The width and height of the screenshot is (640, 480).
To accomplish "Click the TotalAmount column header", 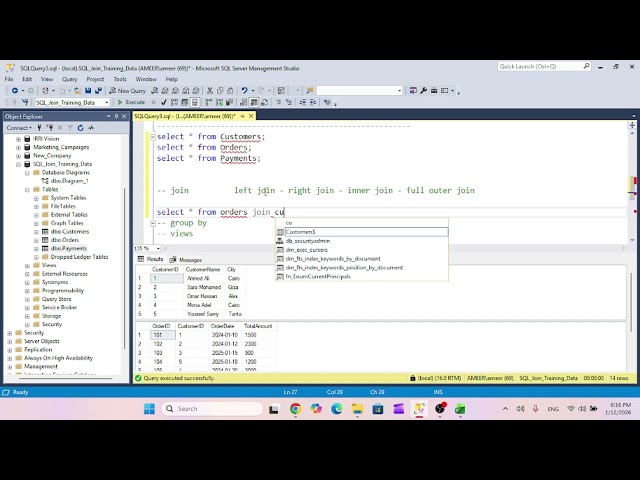I will (x=259, y=326).
